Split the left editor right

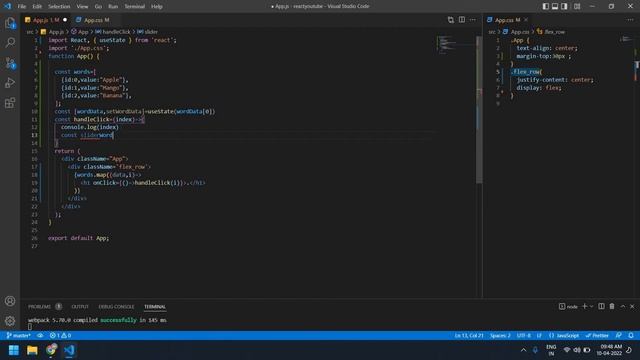click(462, 20)
